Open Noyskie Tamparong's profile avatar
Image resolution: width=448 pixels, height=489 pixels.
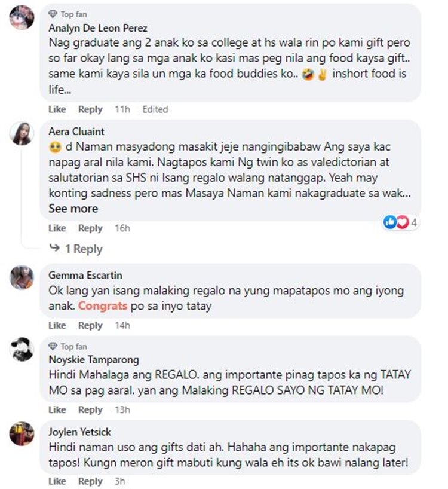click(22, 349)
